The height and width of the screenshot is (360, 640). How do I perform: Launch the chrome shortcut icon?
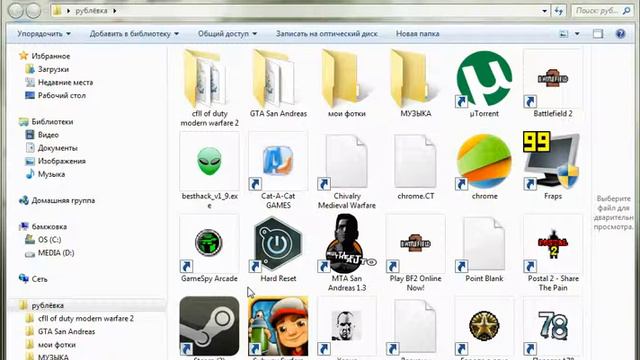[x=484, y=161]
